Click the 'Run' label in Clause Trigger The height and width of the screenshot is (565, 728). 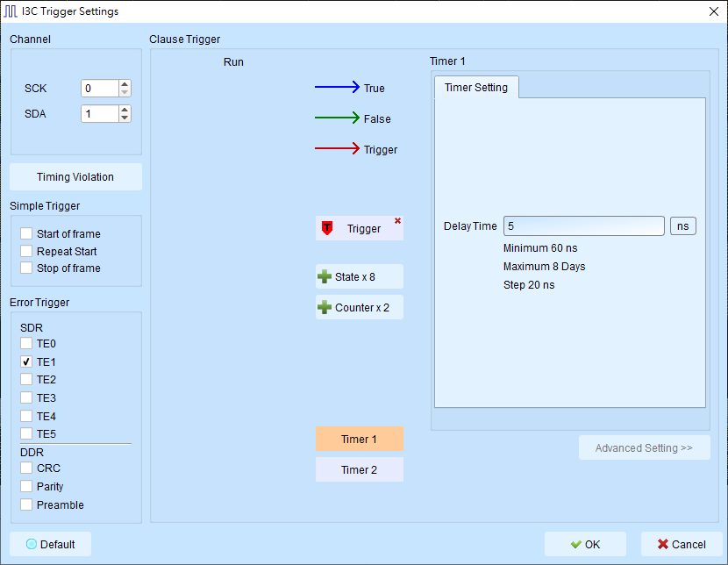(233, 61)
